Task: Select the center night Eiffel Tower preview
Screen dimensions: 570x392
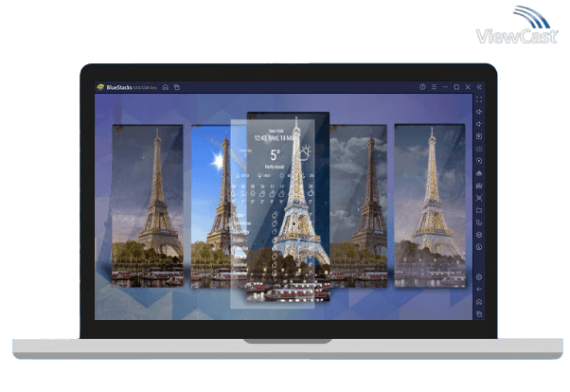Action: [x=288, y=206]
